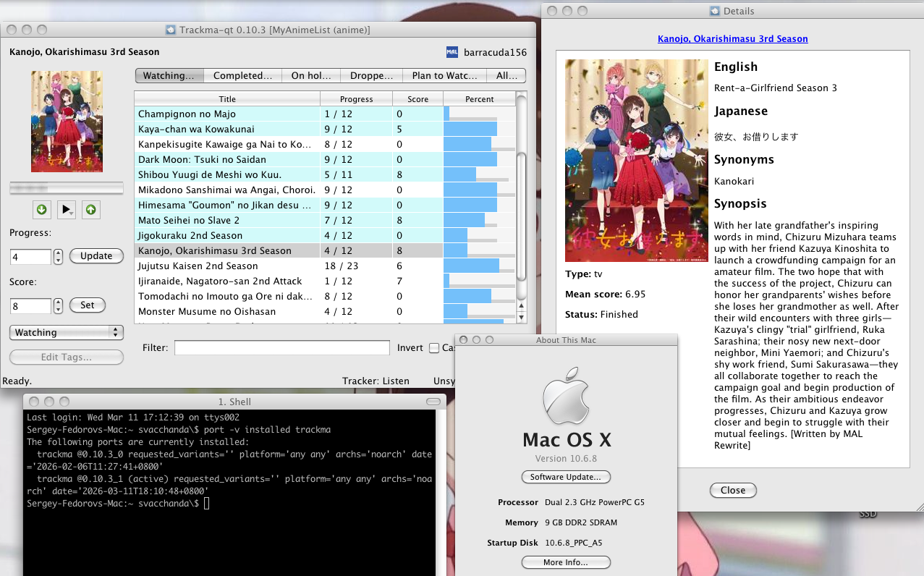This screenshot has width=924, height=576.
Task: Decrement the Progress value stepper
Action: click(59, 261)
